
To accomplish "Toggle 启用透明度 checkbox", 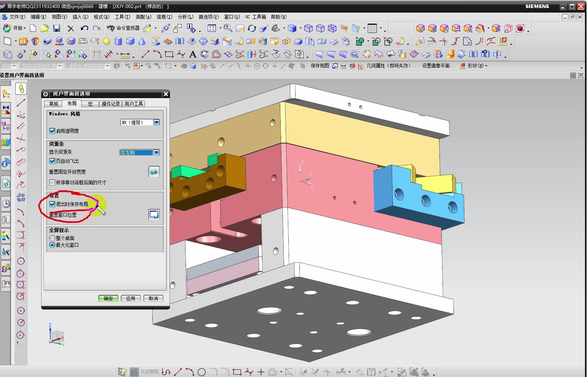I will tap(52, 131).
